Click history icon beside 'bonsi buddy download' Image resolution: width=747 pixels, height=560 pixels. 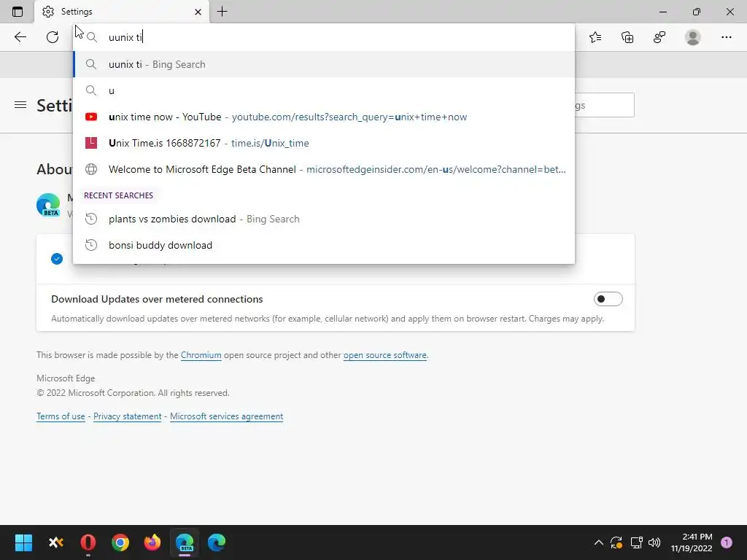click(91, 245)
